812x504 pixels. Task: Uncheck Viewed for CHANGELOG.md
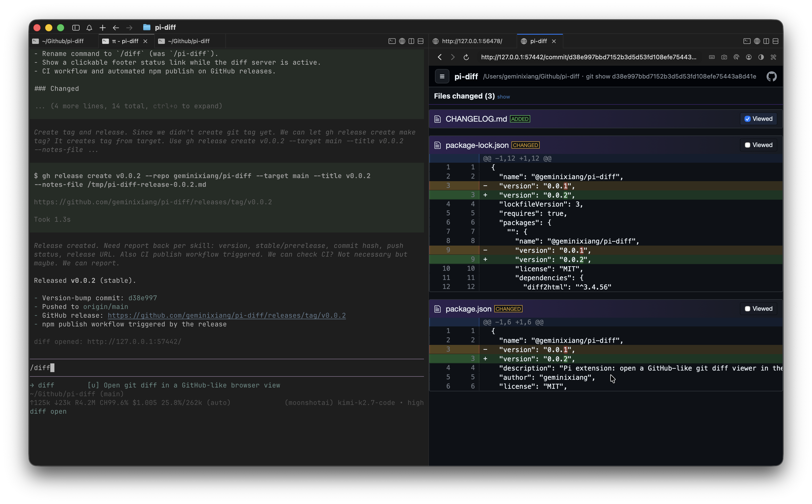tap(748, 119)
